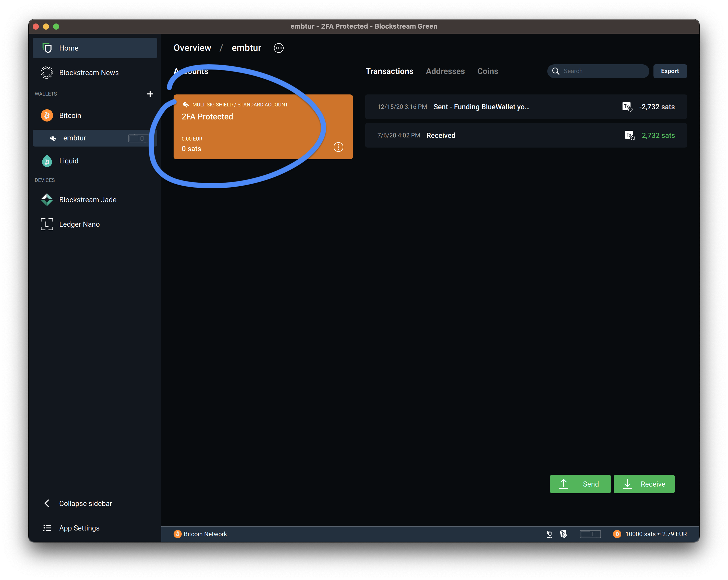This screenshot has height=580, width=728.
Task: Add a new wallet with plus icon
Action: coord(150,94)
